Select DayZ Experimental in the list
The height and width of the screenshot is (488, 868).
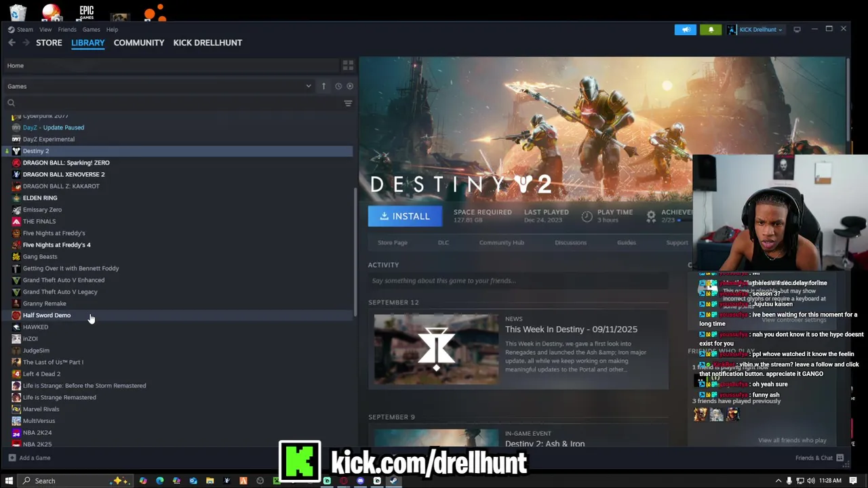tap(48, 139)
